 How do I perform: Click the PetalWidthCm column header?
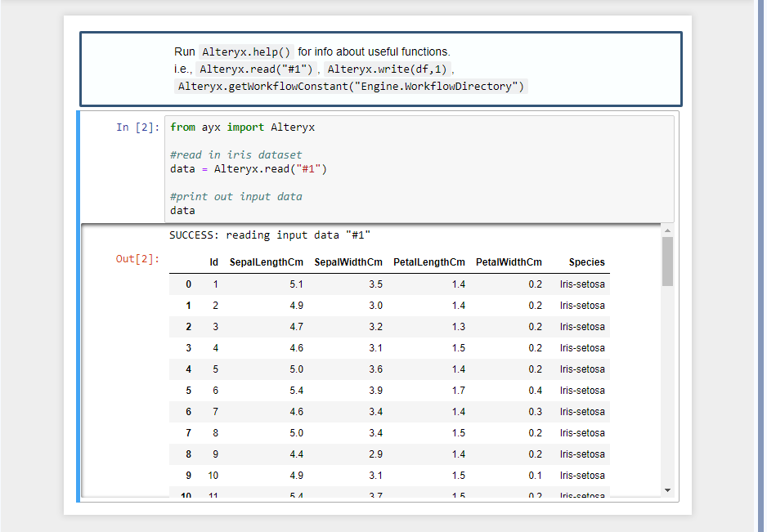(509, 262)
